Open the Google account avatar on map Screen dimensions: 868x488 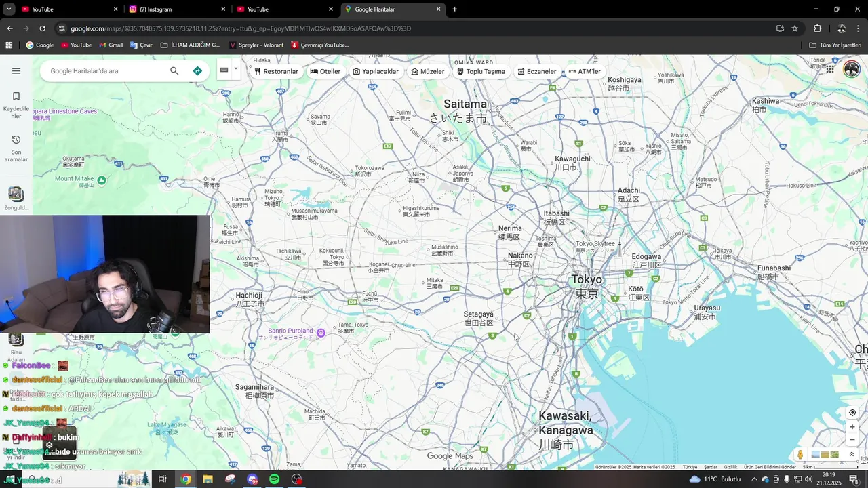851,69
